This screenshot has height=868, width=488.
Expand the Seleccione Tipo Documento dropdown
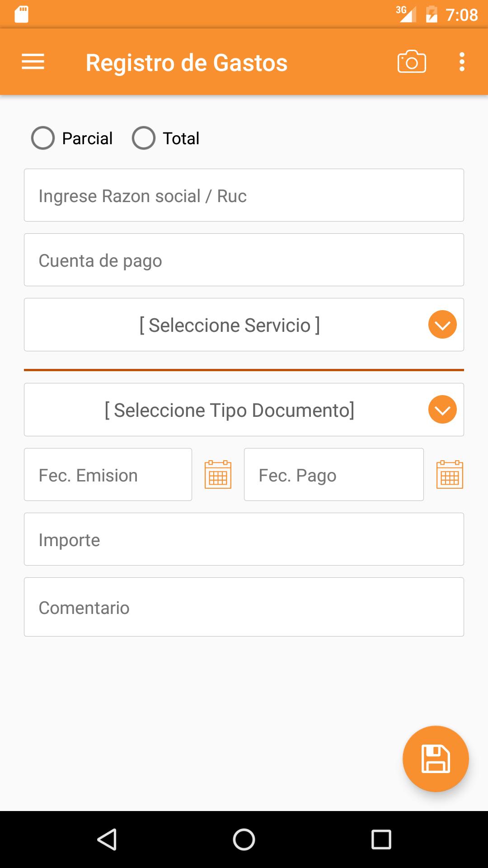[230, 410]
